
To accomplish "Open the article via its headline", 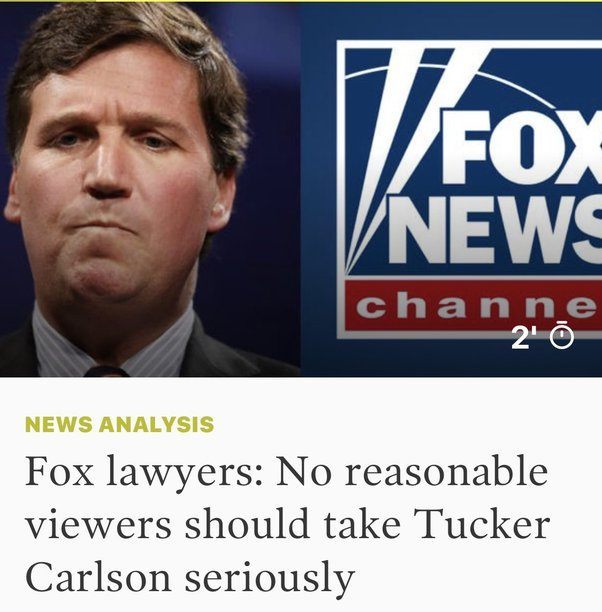I will (287, 524).
